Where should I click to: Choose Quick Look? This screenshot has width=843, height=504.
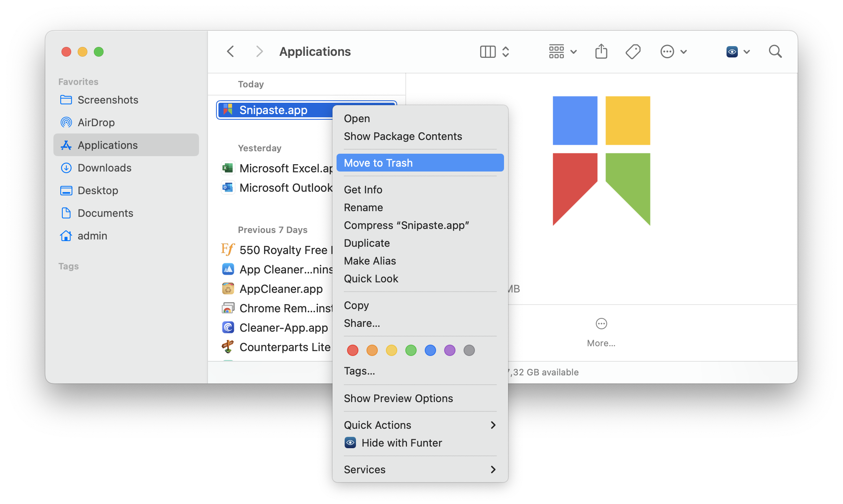[x=420, y=279]
